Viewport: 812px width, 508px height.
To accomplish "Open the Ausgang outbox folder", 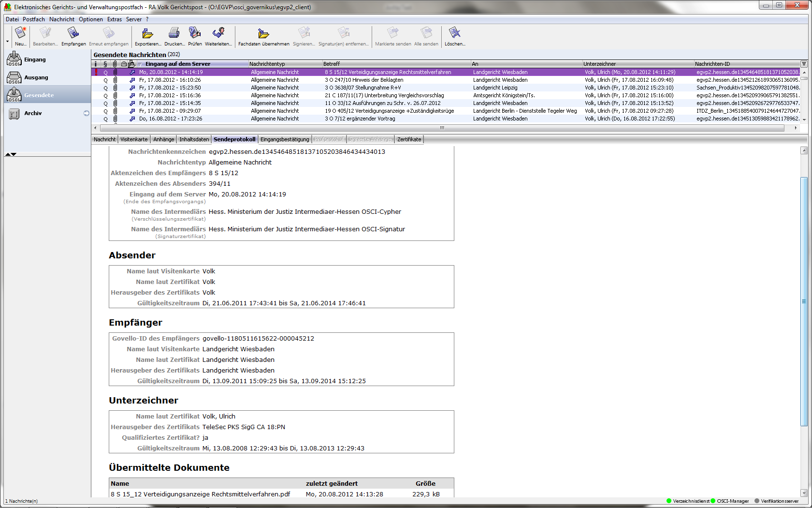I will click(47, 77).
